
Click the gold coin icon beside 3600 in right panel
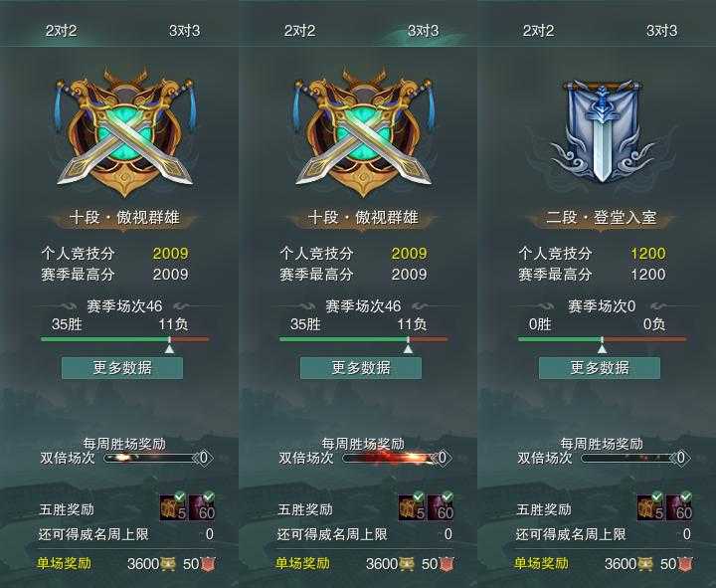(645, 564)
